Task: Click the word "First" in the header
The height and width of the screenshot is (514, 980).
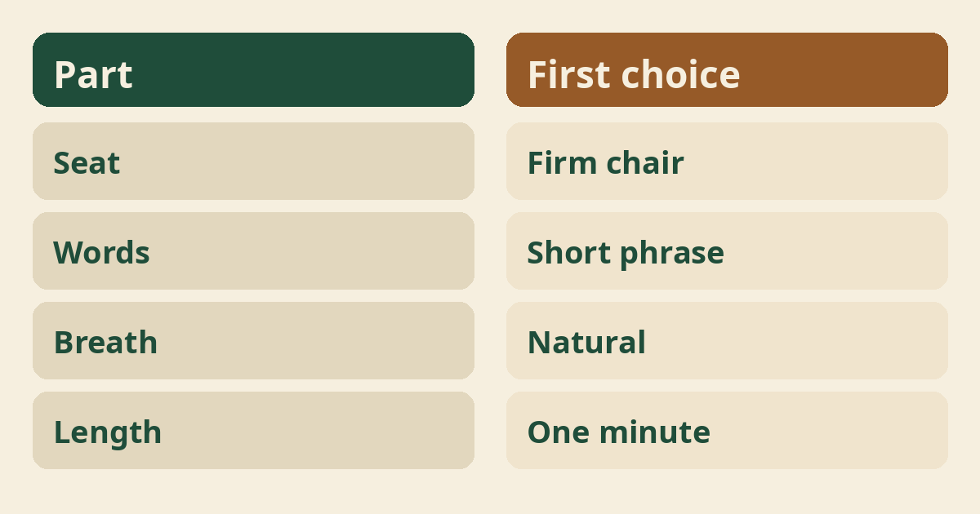Action: coord(568,74)
